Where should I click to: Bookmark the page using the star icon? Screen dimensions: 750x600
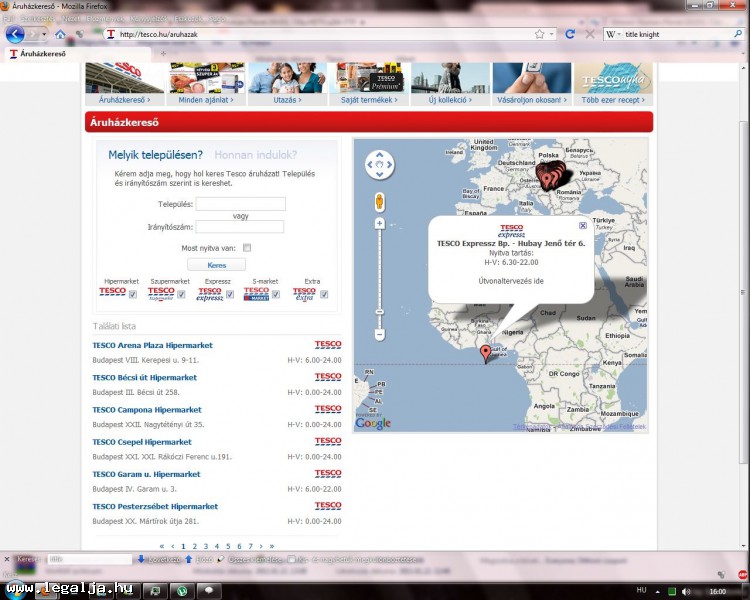point(539,34)
